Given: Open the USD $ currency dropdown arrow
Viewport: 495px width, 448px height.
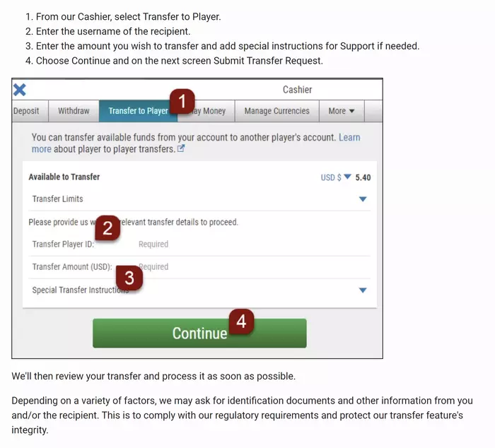Looking at the screenshot, I should pos(347,177).
